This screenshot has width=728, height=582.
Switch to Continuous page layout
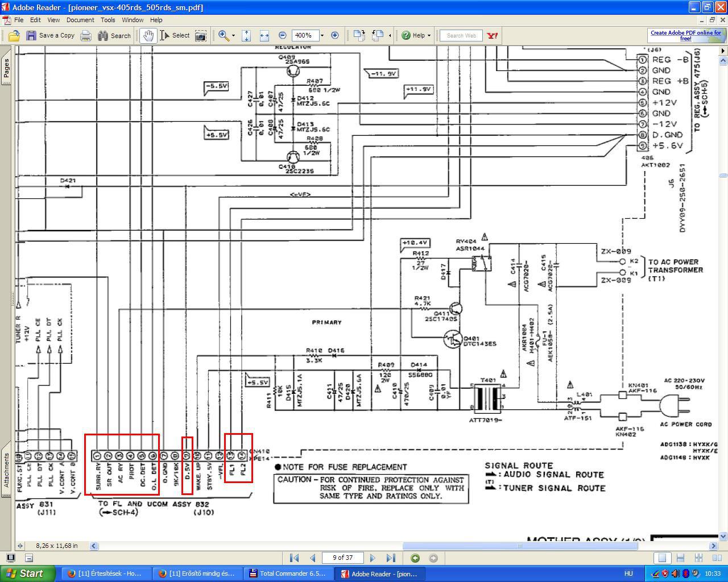coord(680,558)
